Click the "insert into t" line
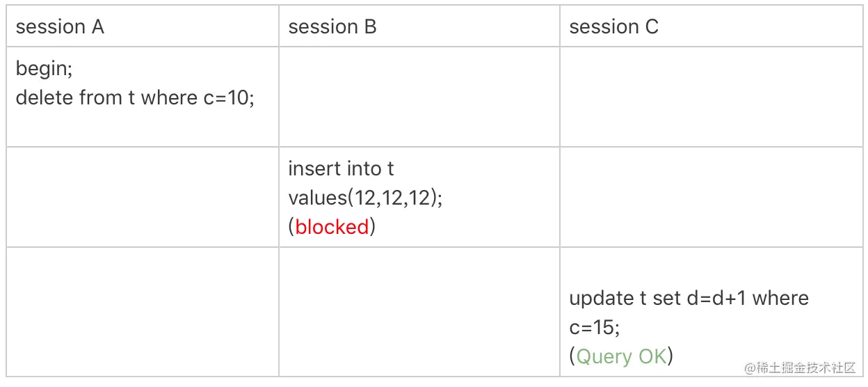 pyautogui.click(x=341, y=168)
